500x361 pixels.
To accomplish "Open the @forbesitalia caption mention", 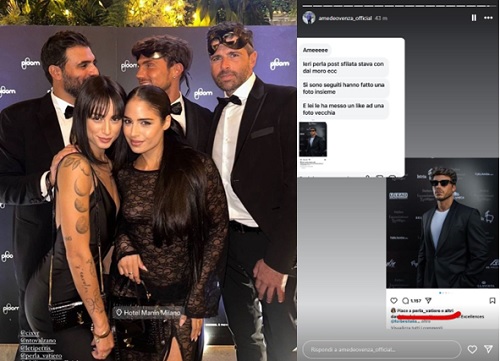I will coord(403,322).
